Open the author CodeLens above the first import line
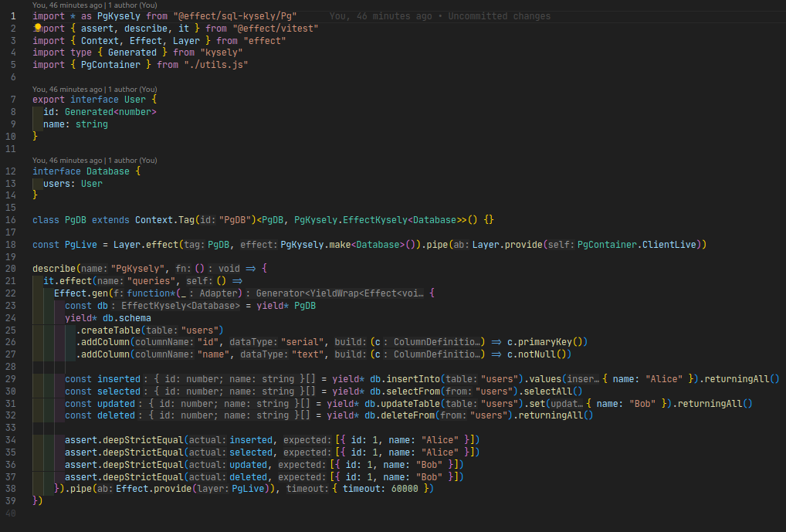The image size is (786, 532). click(95, 5)
